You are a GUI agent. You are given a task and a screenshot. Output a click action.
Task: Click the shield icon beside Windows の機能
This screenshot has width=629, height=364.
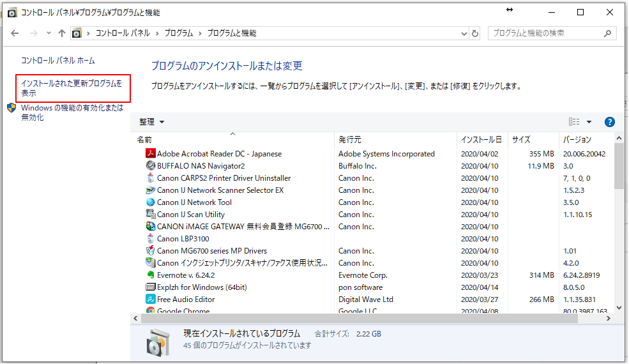click(11, 107)
